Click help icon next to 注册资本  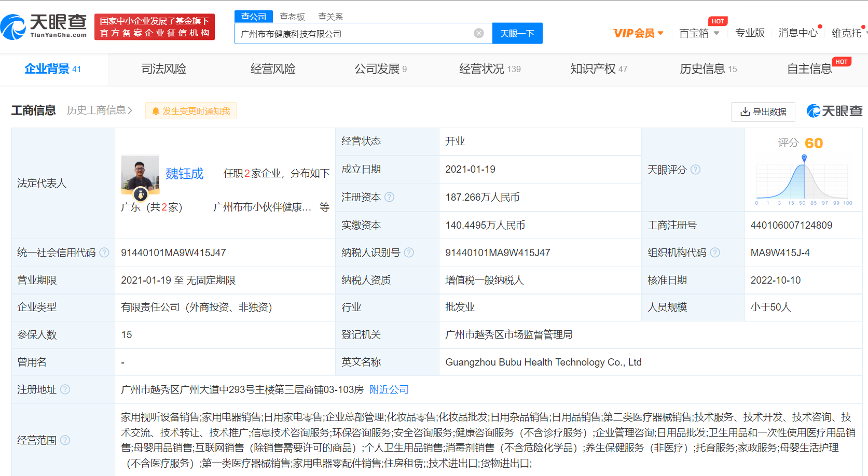tap(389, 197)
